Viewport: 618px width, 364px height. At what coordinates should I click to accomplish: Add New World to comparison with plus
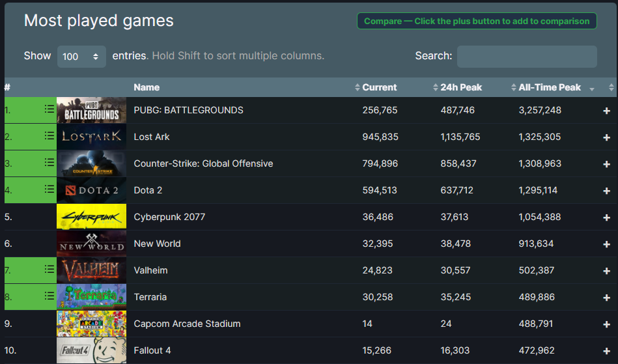pyautogui.click(x=606, y=245)
